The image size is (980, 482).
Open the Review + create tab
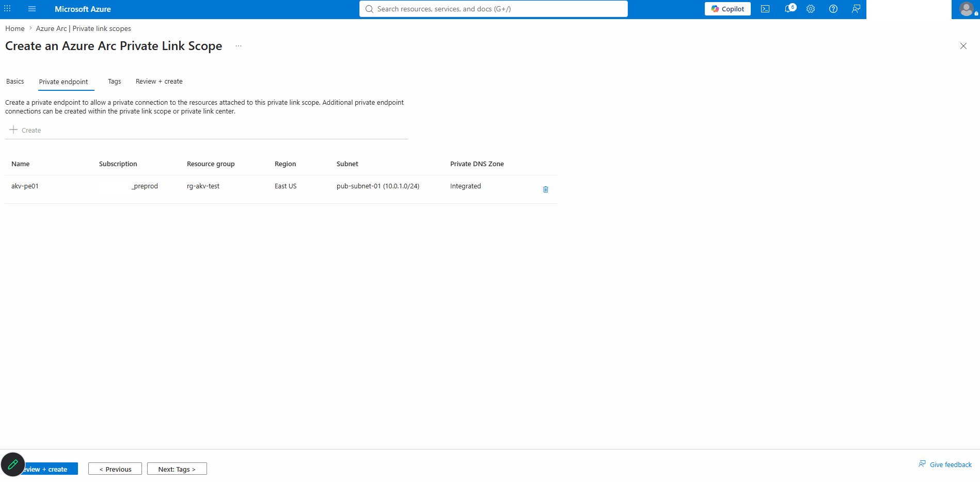tap(159, 82)
